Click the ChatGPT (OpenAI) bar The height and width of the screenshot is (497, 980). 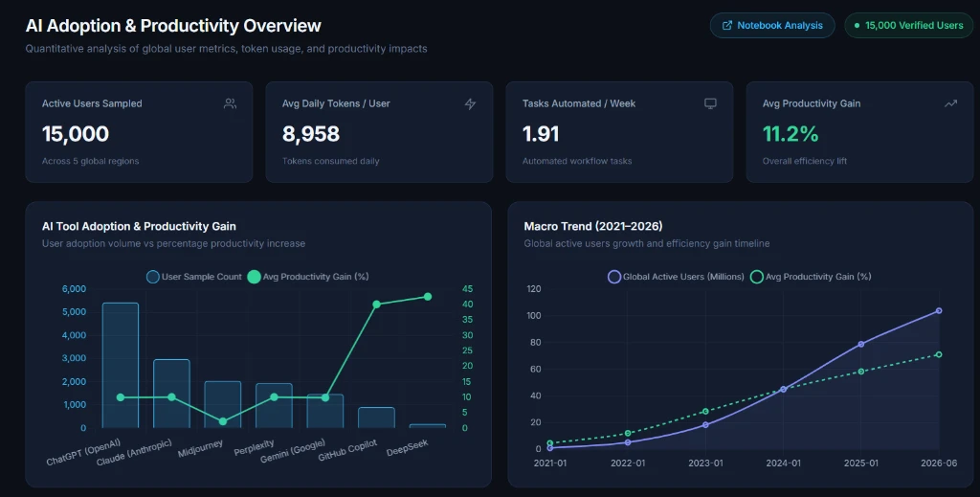pyautogui.click(x=121, y=365)
